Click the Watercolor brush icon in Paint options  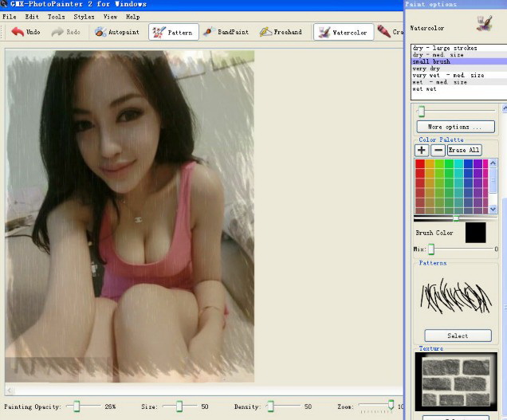coord(485,23)
